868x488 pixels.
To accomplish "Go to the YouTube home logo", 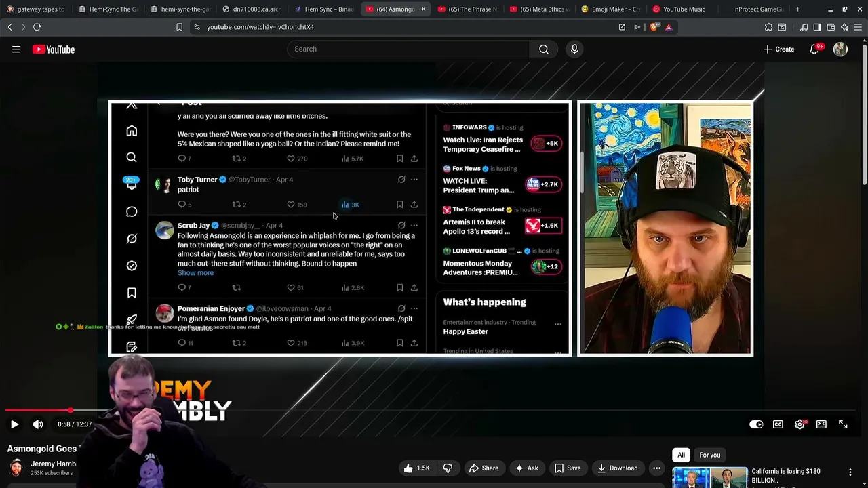I will click(x=54, y=49).
